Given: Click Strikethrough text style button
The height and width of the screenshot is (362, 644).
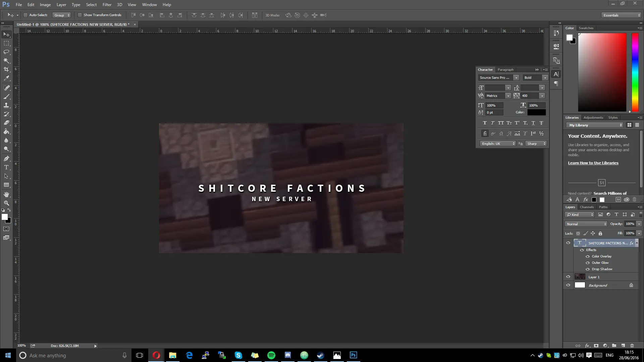Looking at the screenshot, I should 541,123.
